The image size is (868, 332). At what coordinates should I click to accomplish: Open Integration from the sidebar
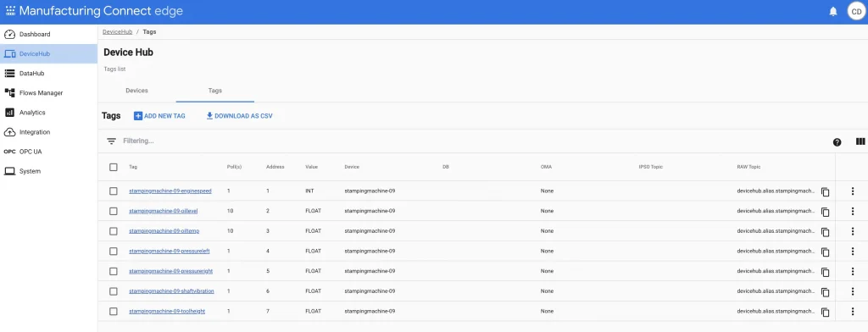(x=48, y=132)
